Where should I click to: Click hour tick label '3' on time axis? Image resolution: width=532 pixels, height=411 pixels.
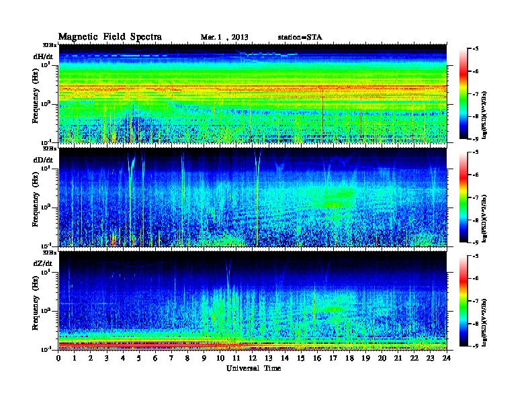coord(107,359)
